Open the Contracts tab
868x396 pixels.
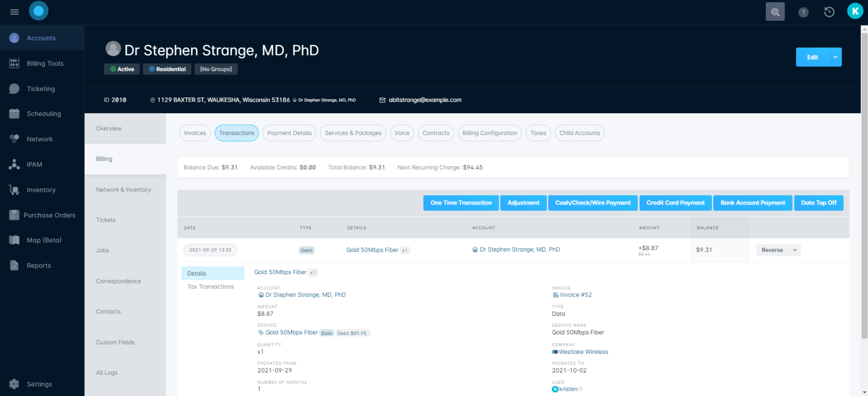[436, 133]
